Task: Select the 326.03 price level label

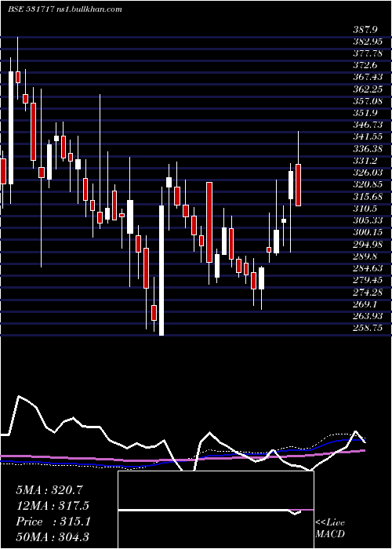Action: tap(368, 173)
